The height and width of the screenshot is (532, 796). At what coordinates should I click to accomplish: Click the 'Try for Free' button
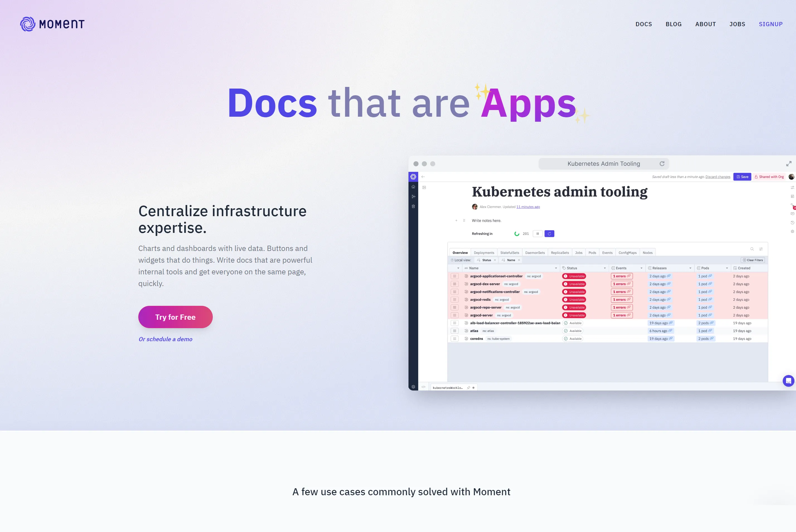[175, 317]
